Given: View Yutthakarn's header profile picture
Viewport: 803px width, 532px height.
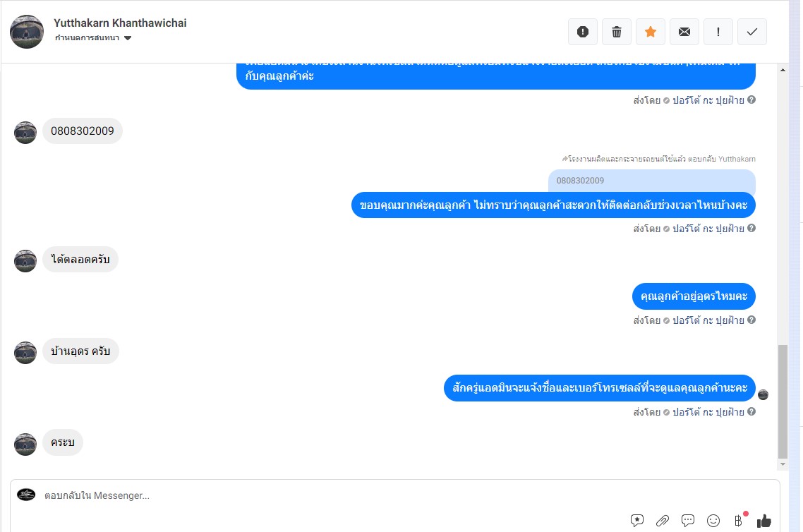Looking at the screenshot, I should [27, 32].
